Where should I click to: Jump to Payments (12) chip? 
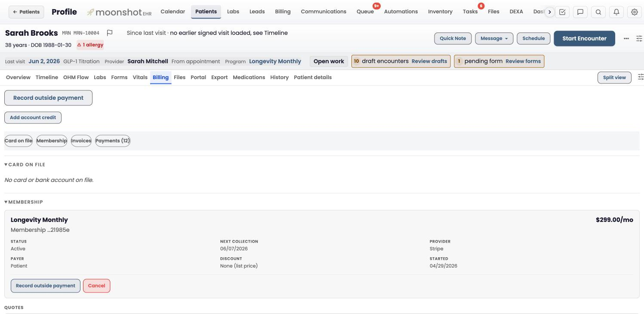point(113,141)
